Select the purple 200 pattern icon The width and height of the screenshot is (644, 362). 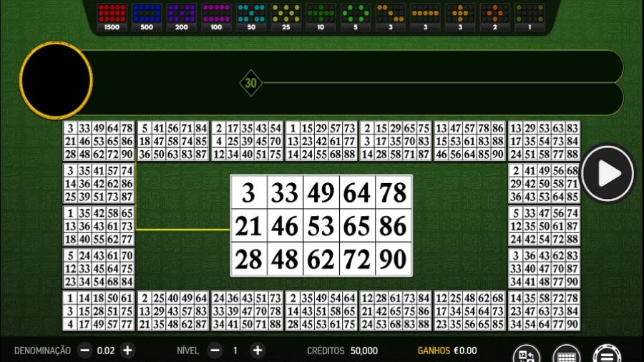pyautogui.click(x=182, y=18)
